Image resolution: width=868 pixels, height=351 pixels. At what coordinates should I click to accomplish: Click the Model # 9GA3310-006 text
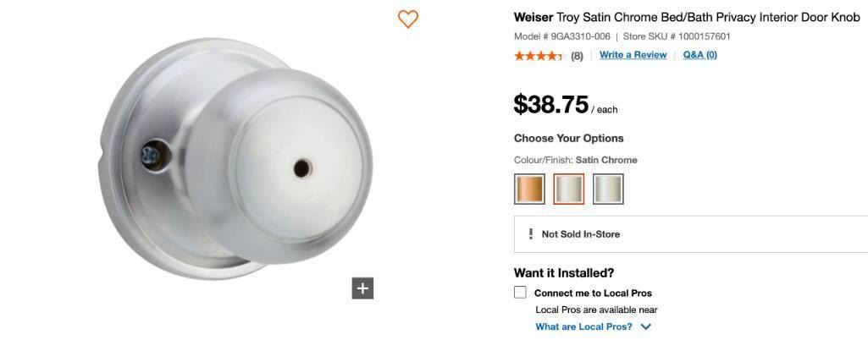pos(561,36)
